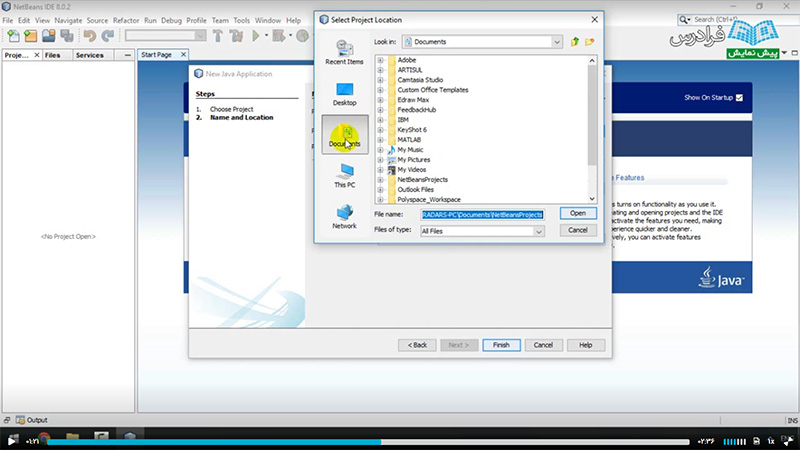
Task: Click the File name text field
Action: point(480,214)
